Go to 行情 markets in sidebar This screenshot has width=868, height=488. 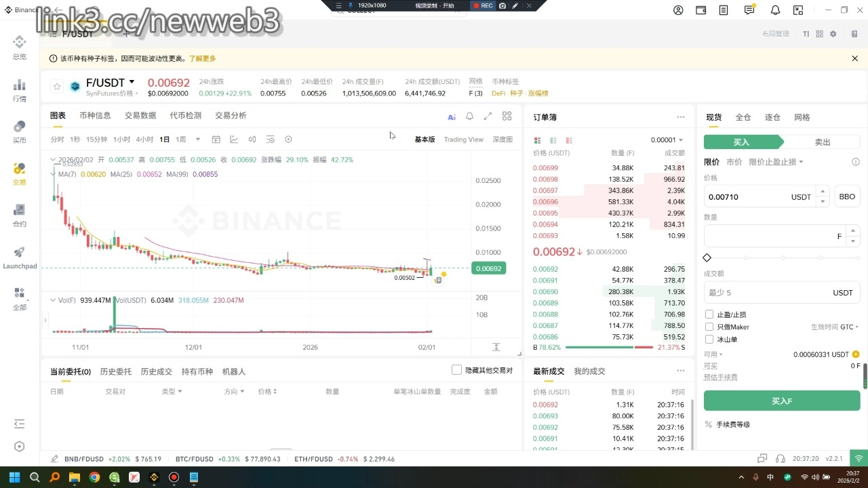[x=20, y=90]
